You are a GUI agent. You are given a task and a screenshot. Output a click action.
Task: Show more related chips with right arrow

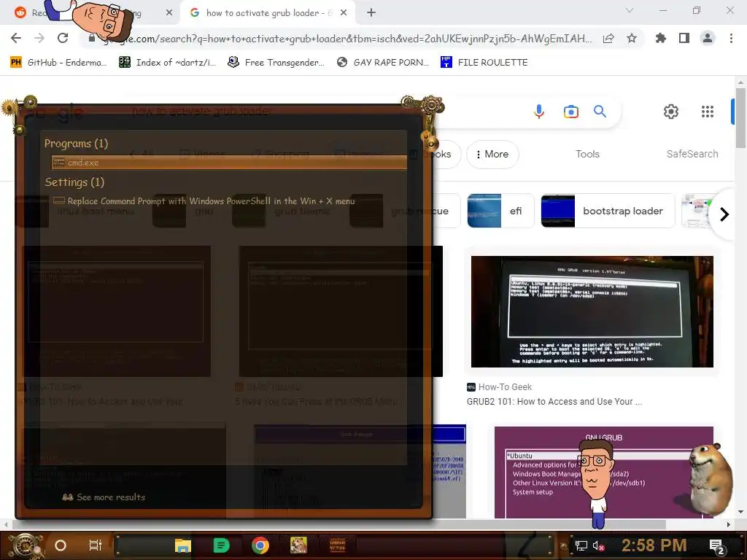click(x=724, y=214)
